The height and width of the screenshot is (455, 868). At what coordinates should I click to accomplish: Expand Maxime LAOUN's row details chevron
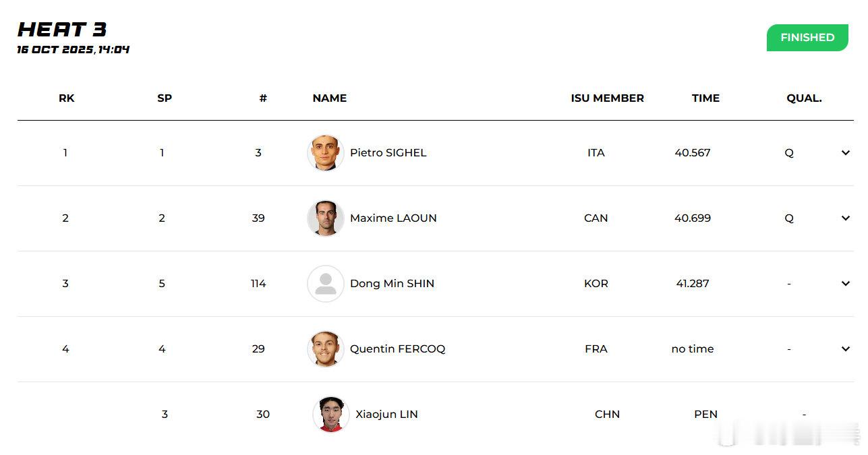click(x=846, y=218)
